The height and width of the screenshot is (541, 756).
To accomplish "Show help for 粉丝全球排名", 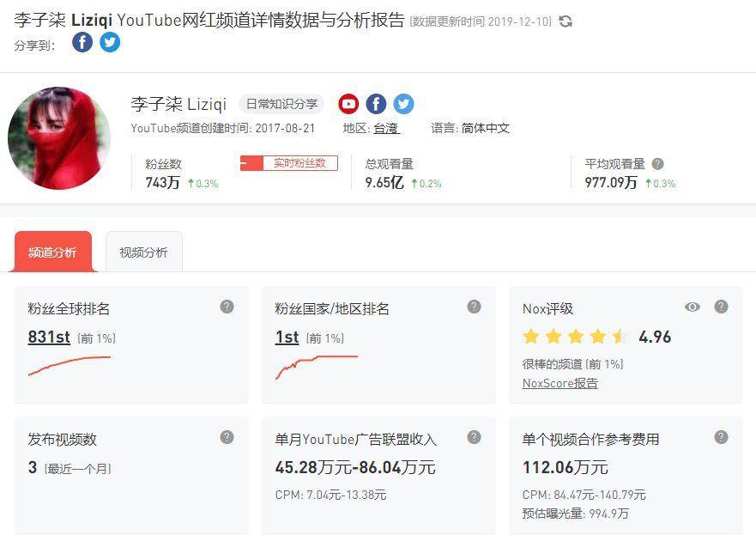I will point(227,307).
